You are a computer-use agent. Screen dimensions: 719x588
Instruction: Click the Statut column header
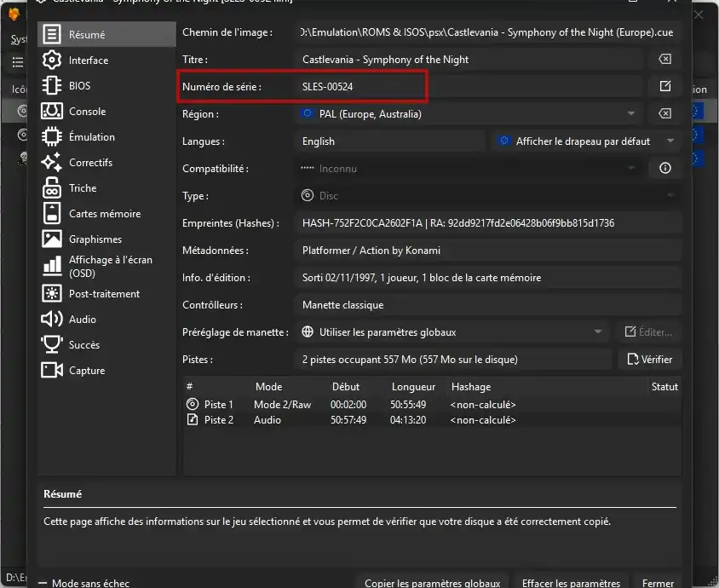click(664, 387)
